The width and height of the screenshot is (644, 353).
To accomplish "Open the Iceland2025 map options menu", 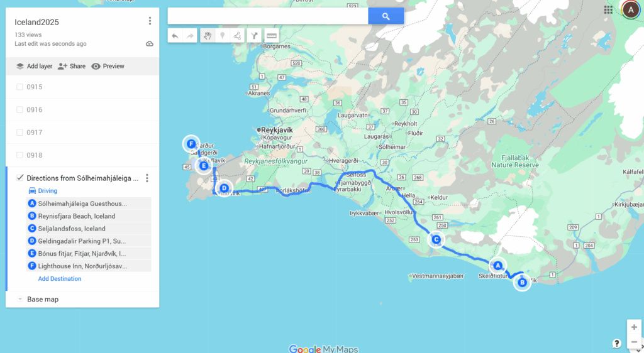I will [x=150, y=21].
